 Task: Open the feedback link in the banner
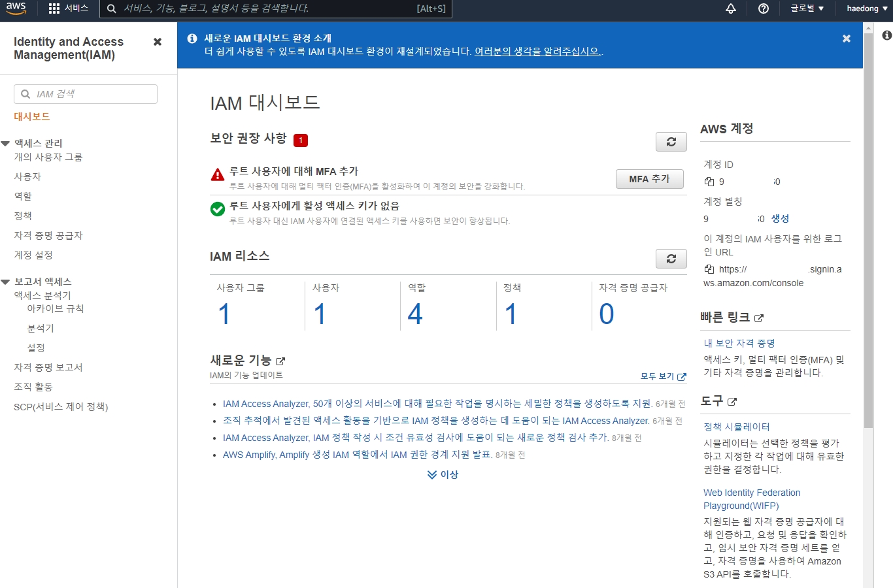(x=537, y=51)
